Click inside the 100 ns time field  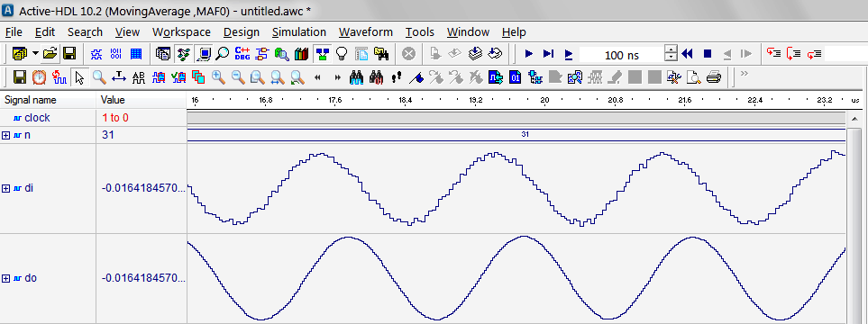[x=621, y=55]
